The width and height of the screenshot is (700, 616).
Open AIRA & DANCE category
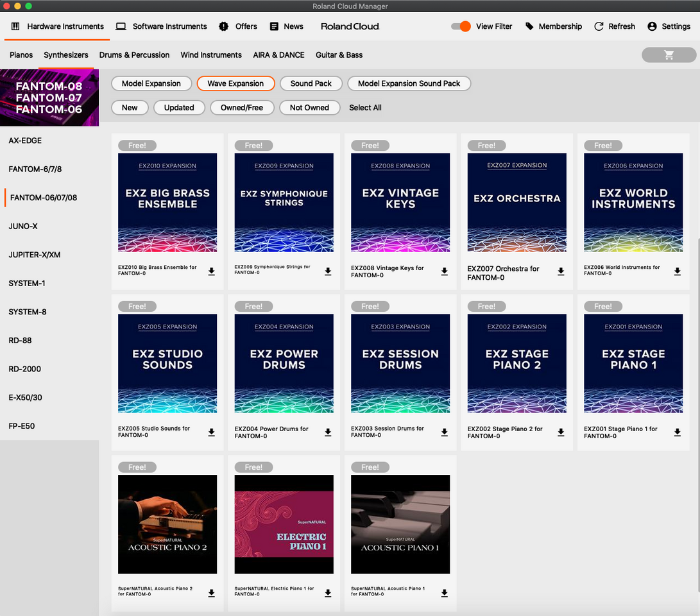[x=278, y=55]
